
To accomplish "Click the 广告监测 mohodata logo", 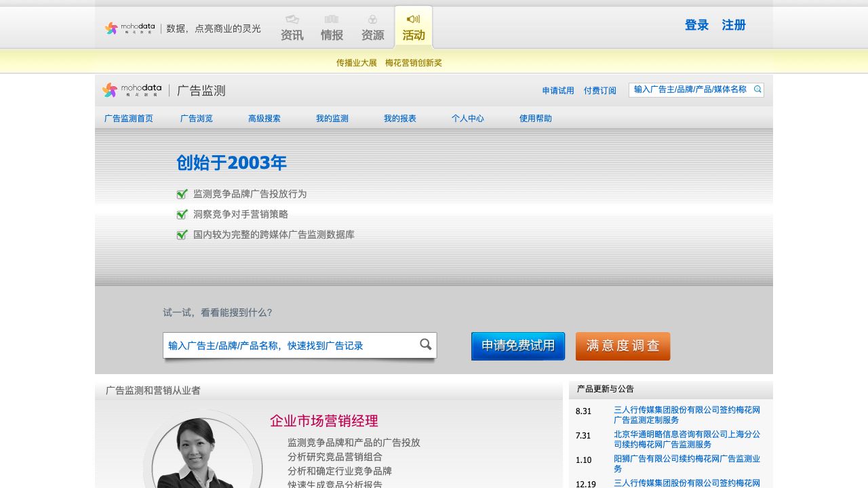I will (132, 90).
